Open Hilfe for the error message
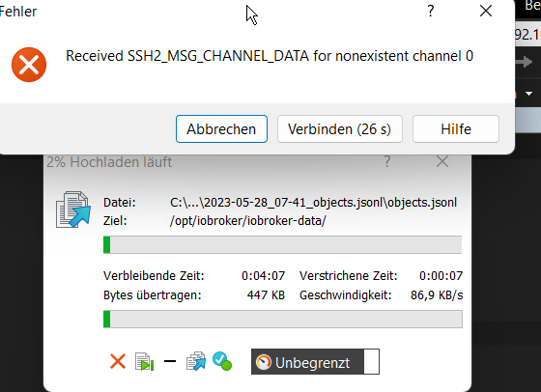Image resolution: width=541 pixels, height=392 pixels. point(456,129)
